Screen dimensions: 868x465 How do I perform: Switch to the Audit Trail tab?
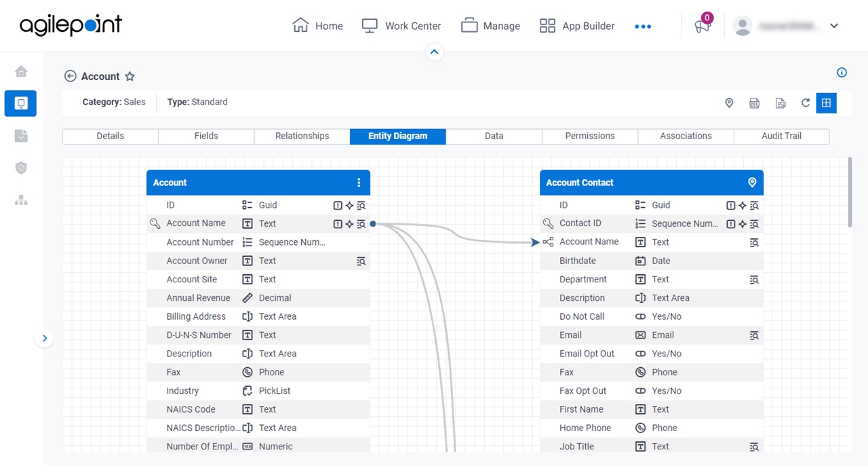781,136
